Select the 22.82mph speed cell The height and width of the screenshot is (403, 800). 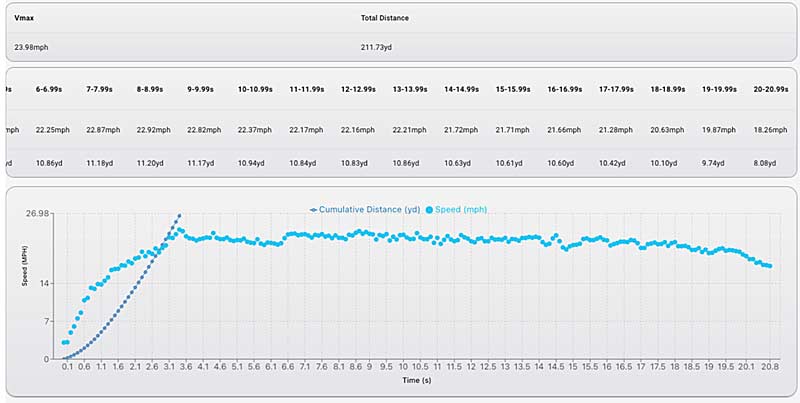tap(204, 130)
